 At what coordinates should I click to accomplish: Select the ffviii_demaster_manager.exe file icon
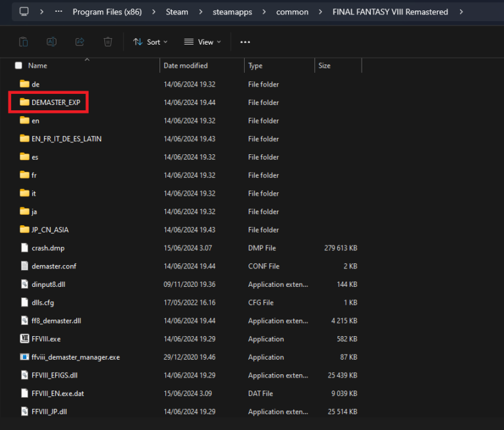pyautogui.click(x=25, y=357)
